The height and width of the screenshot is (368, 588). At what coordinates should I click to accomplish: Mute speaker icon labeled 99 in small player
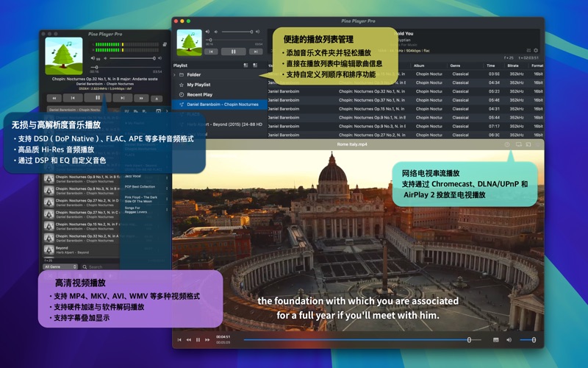coord(93,58)
